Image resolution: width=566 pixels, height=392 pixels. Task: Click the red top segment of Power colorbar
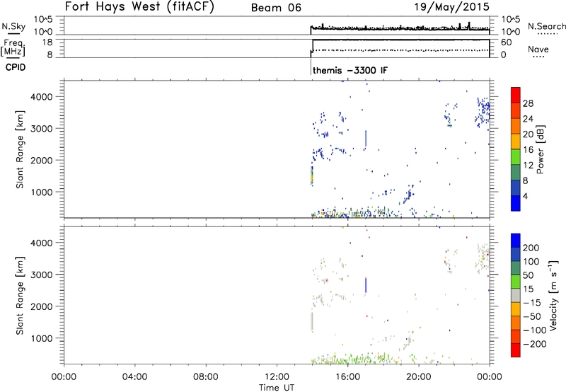coord(516,94)
